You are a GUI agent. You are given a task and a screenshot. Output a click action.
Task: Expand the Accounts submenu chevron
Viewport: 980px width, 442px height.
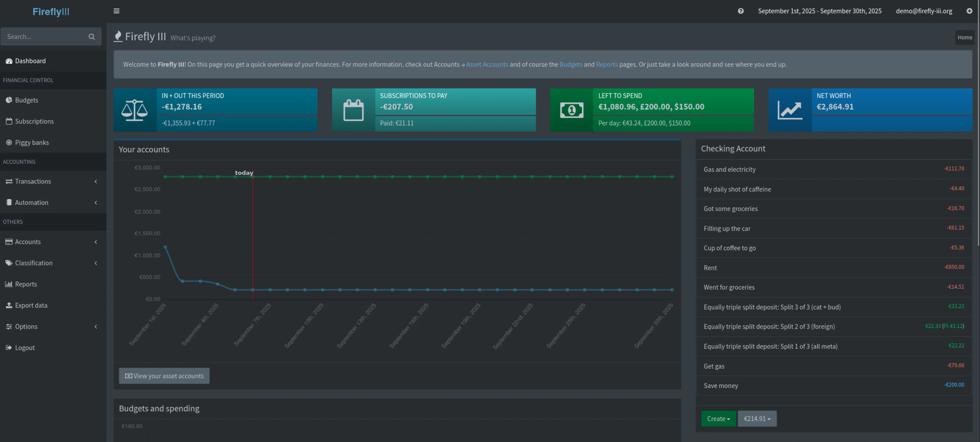pos(96,242)
